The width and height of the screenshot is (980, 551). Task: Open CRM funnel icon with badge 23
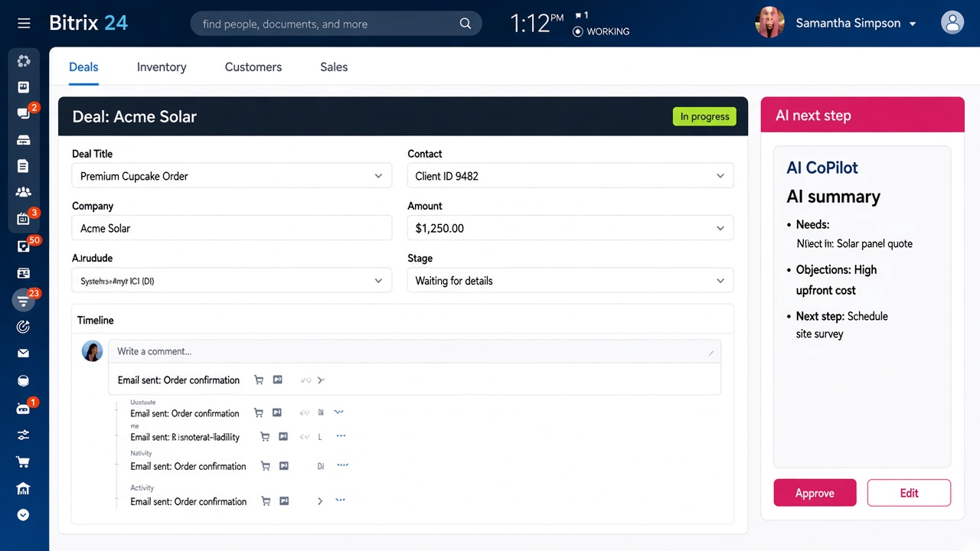pyautogui.click(x=24, y=300)
